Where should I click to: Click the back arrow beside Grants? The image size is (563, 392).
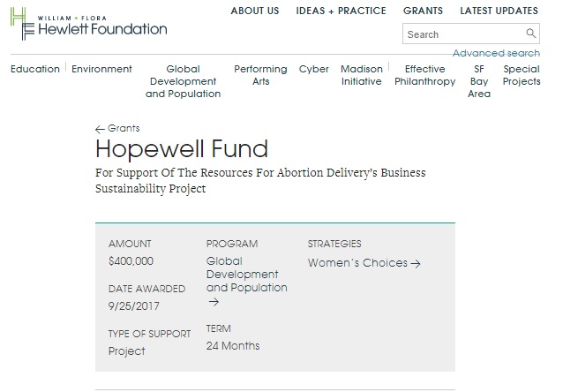point(100,129)
